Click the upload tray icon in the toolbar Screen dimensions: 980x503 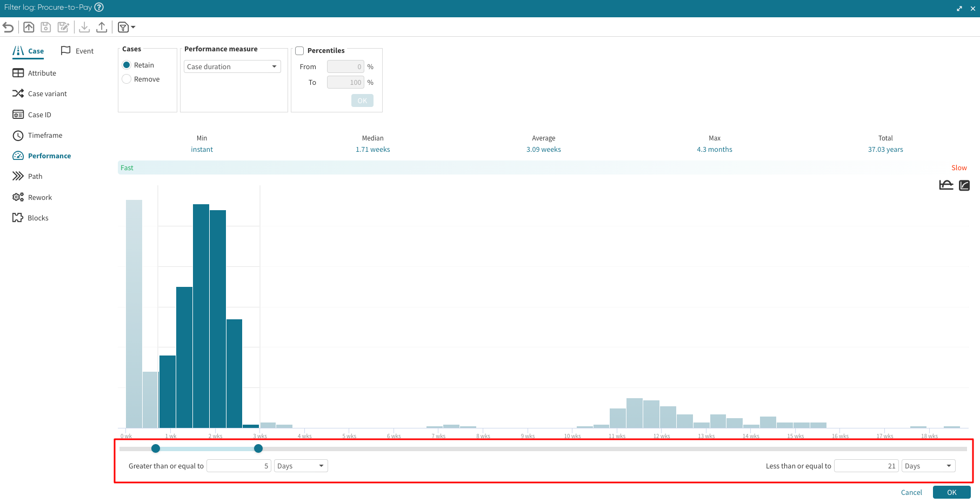(102, 27)
